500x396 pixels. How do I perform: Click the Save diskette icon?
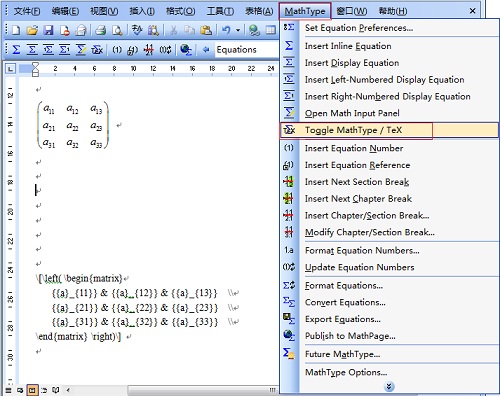(49, 31)
